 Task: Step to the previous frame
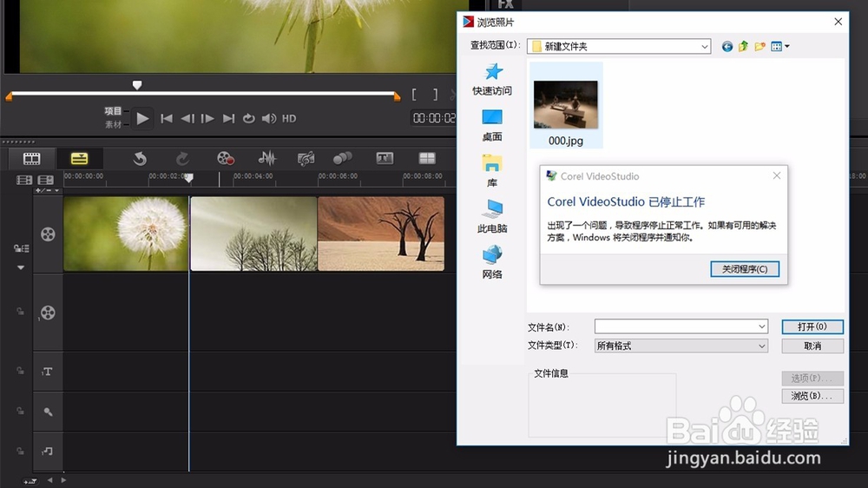(x=187, y=119)
